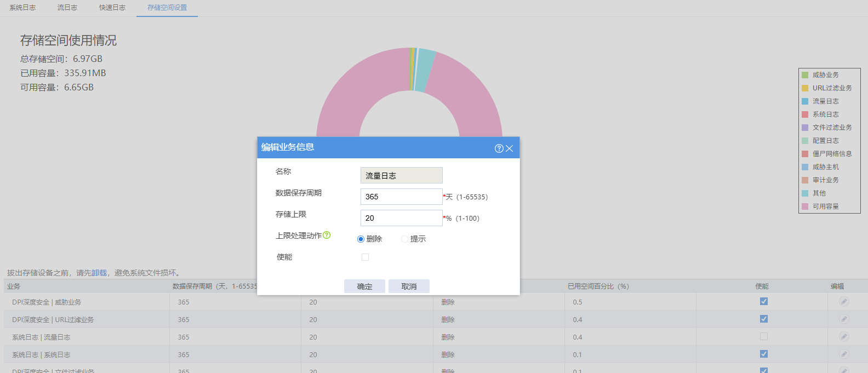Click 流量日志 blue legend swatch

(805, 101)
